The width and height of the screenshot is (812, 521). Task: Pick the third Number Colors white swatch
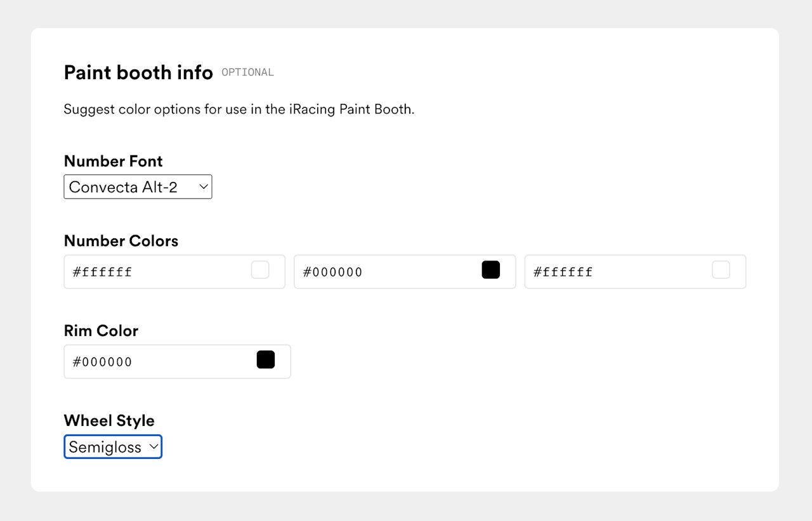pyautogui.click(x=721, y=270)
